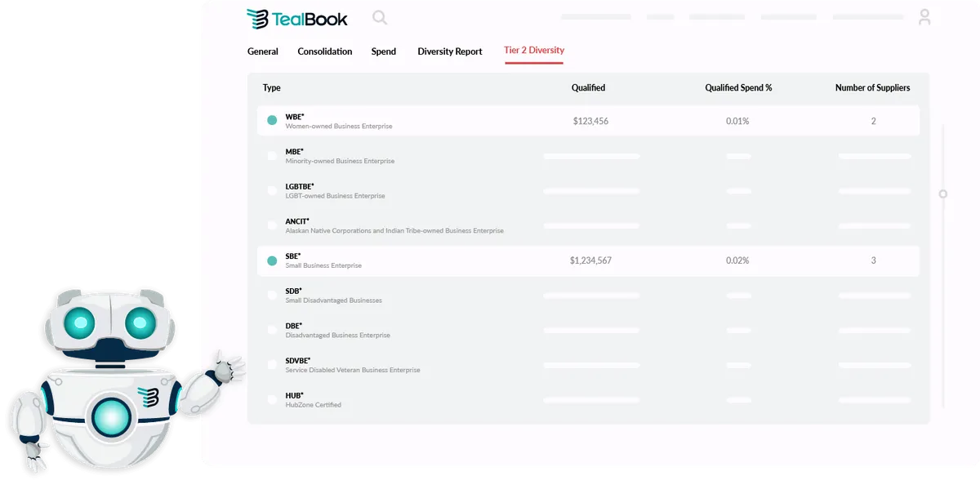Open the Diversity Report tab

tap(450, 51)
